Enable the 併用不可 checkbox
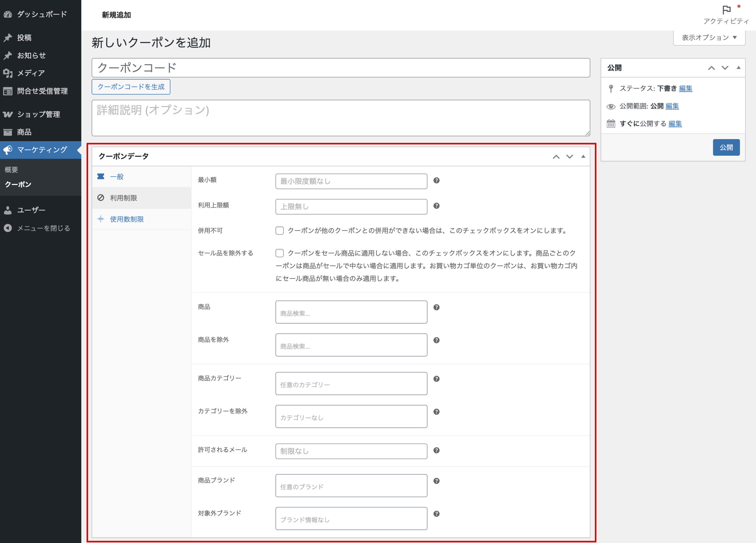The width and height of the screenshot is (756, 543). [279, 230]
